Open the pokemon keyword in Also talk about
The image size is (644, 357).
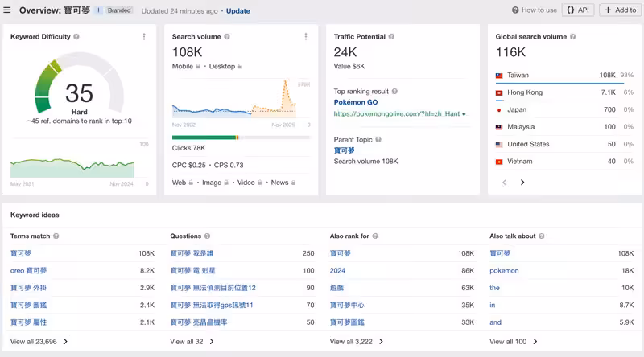504,271
